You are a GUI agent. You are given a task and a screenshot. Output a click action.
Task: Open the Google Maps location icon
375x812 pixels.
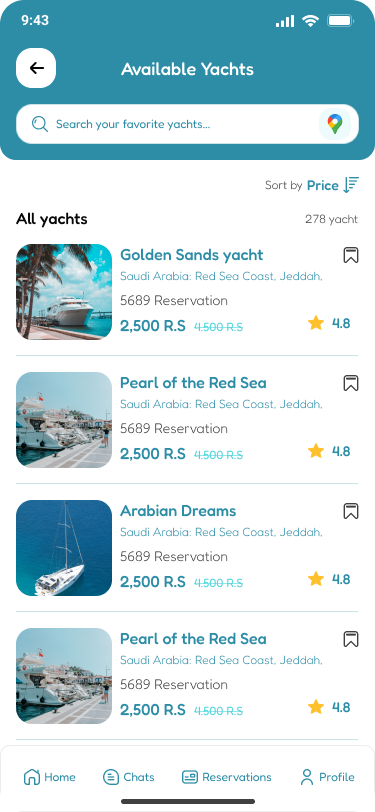[335, 124]
